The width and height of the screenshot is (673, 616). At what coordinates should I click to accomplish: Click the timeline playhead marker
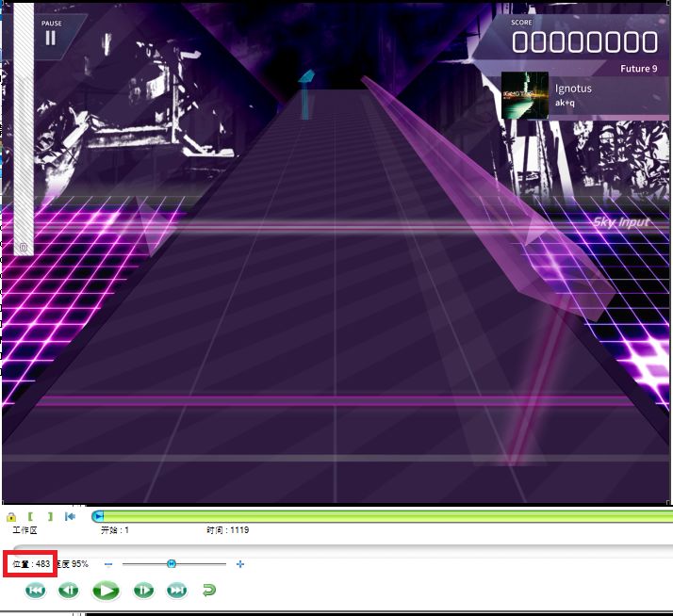(x=98, y=516)
